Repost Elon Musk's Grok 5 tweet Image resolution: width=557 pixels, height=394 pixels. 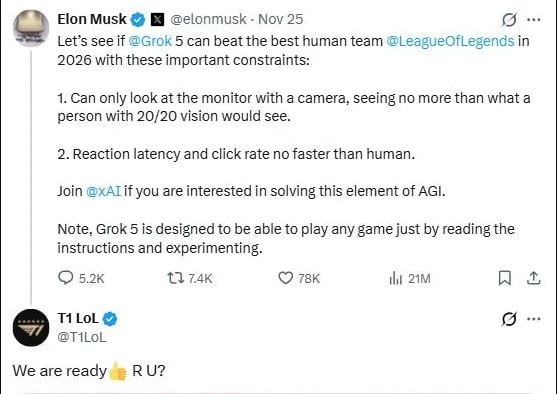coord(190,279)
